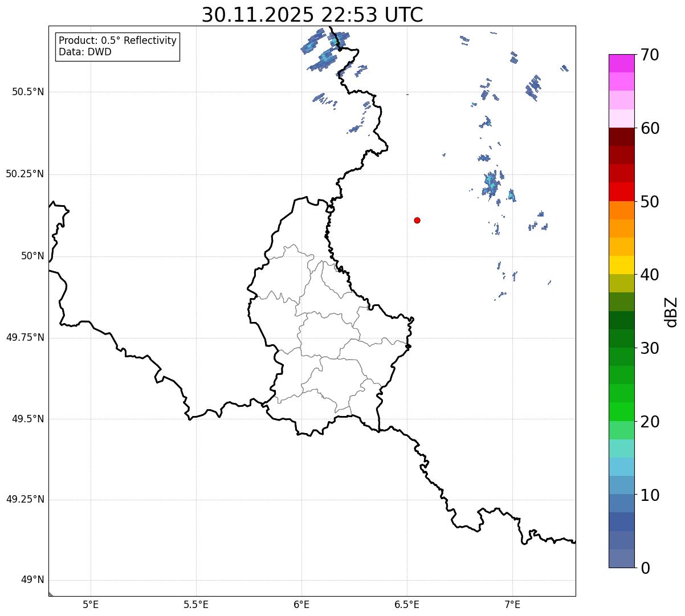Click the dBZ colorbar axis label
Screen dimensions: 685x616
(671, 311)
